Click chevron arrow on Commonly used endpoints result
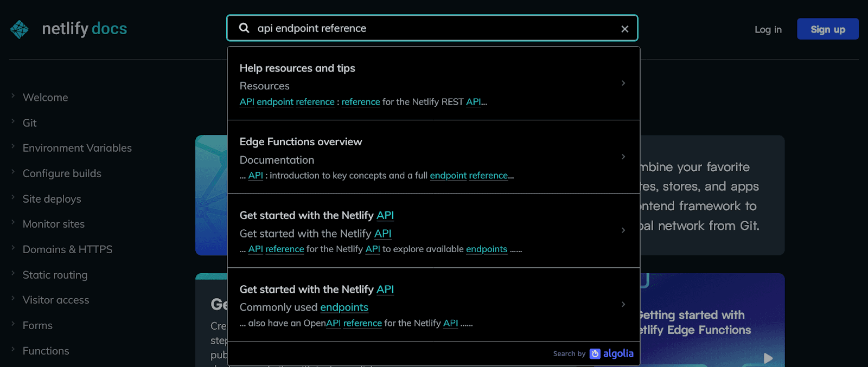The width and height of the screenshot is (868, 367). point(623,304)
